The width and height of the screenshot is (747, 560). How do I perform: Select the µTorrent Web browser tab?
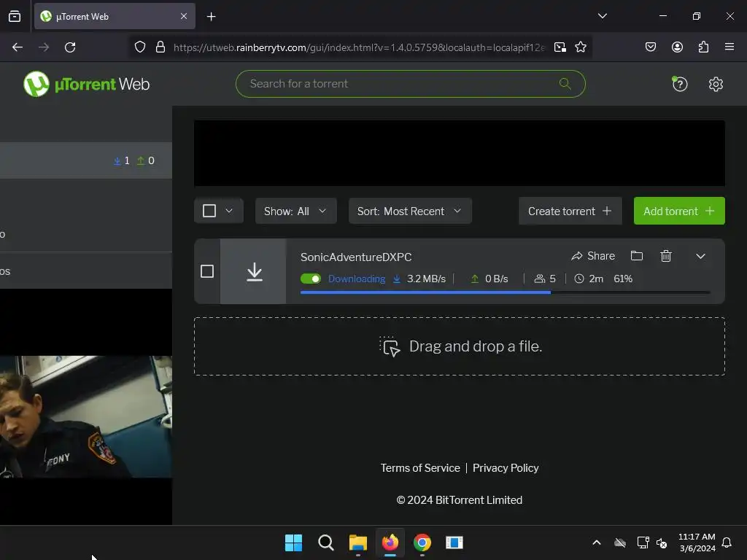point(115,17)
